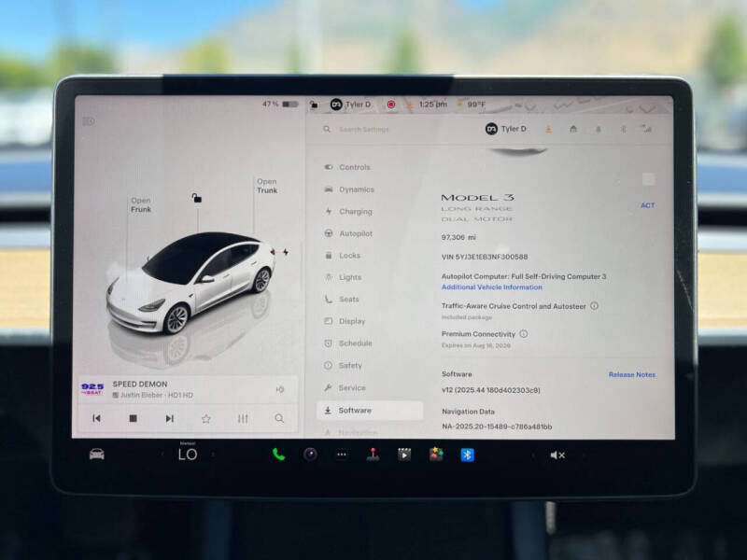Screen dimensions: 747x560
Task: Open Additional Vehicle Information link
Action: tap(492, 287)
